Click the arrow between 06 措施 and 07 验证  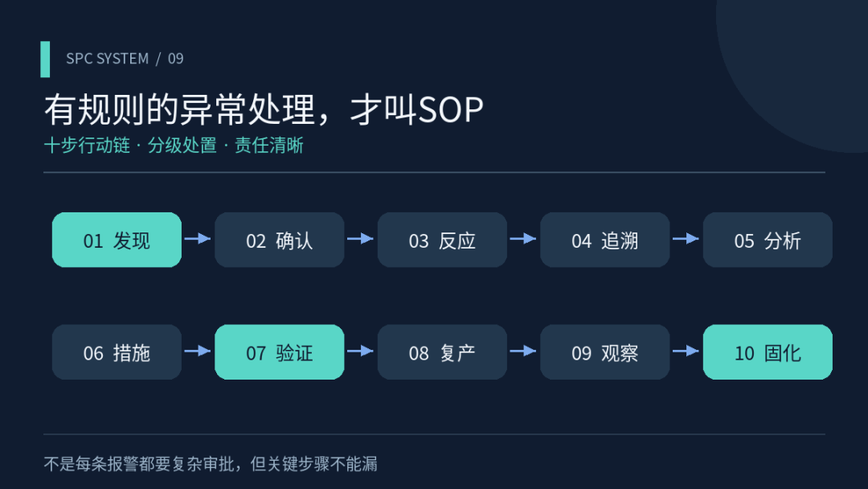pyautogui.click(x=198, y=351)
